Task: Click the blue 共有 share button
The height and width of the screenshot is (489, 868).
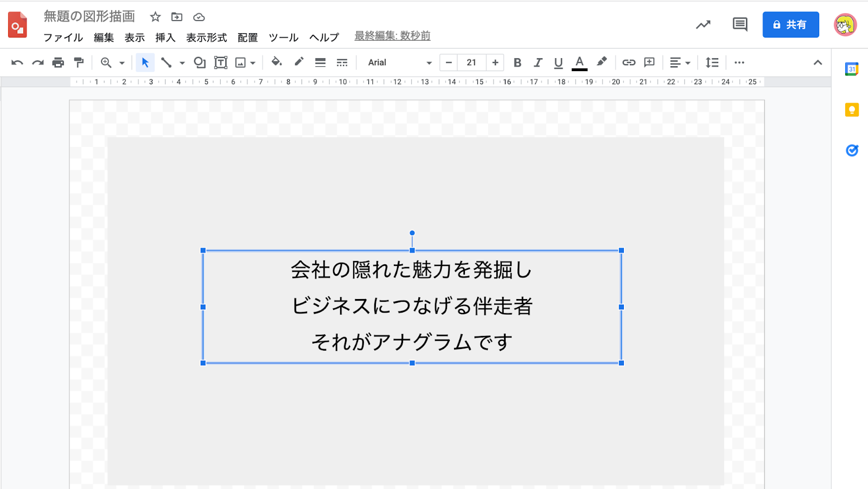Action: [x=790, y=25]
